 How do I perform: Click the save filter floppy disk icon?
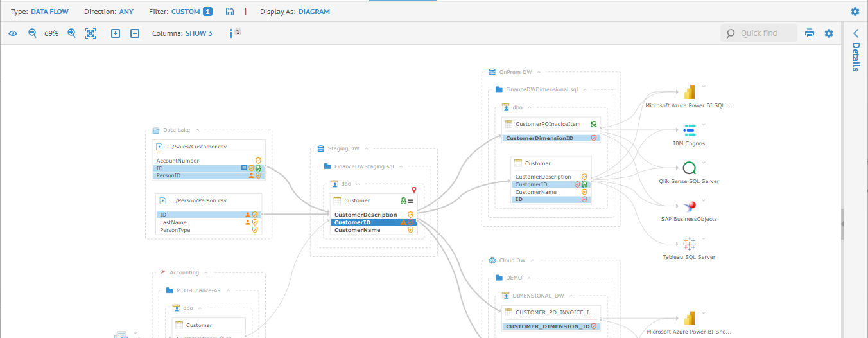click(x=230, y=12)
